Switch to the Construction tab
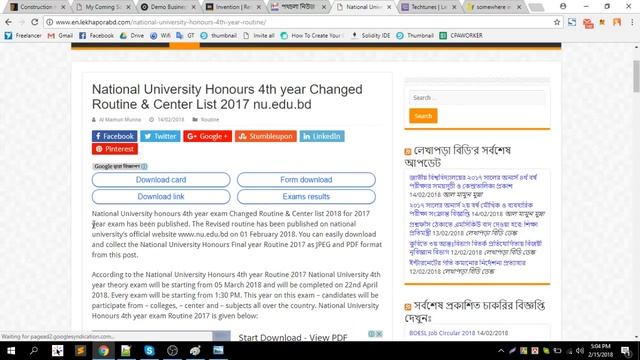Screen dimensions: 640x360 36,7
